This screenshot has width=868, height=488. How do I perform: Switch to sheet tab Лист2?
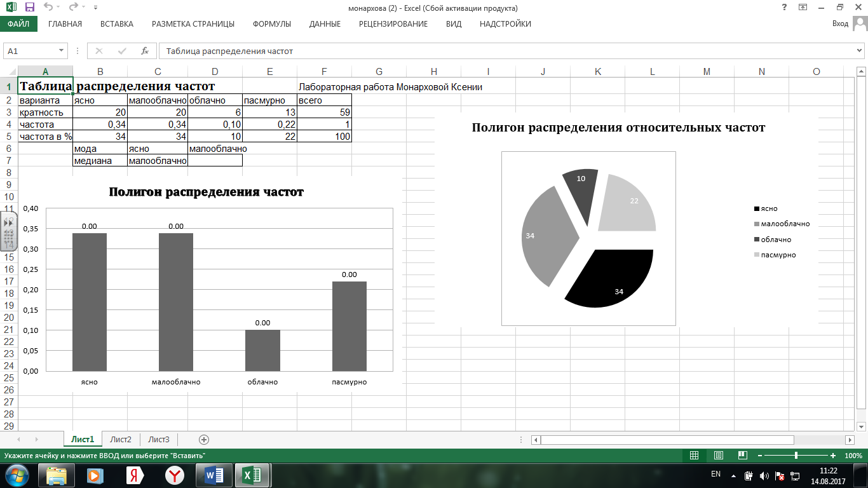pyautogui.click(x=121, y=439)
